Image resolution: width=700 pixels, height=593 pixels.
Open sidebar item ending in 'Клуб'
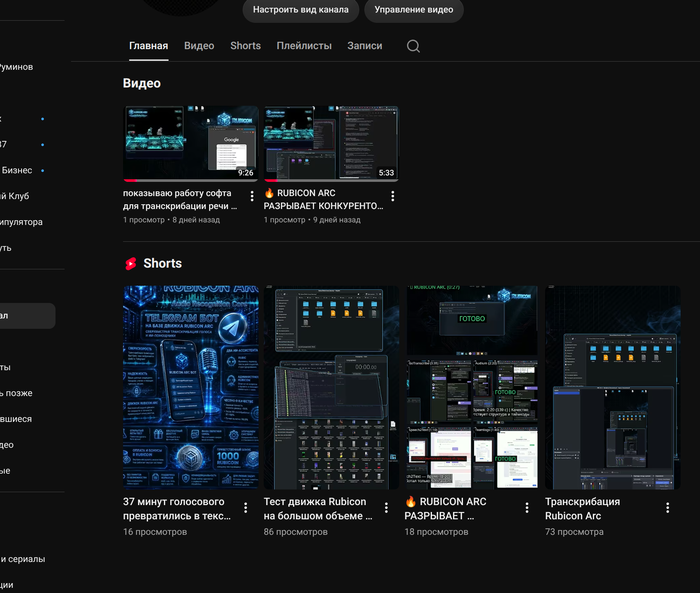14,196
